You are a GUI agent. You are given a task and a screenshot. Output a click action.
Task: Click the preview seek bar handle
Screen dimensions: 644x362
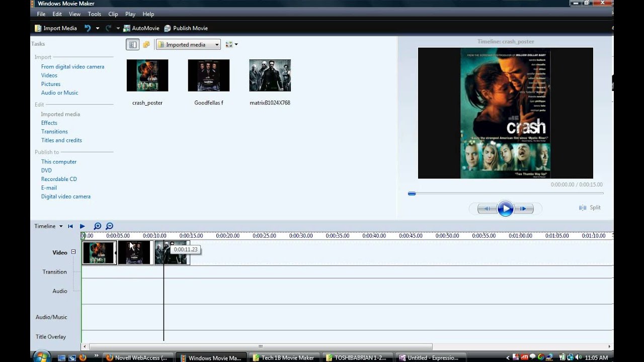[x=412, y=194]
